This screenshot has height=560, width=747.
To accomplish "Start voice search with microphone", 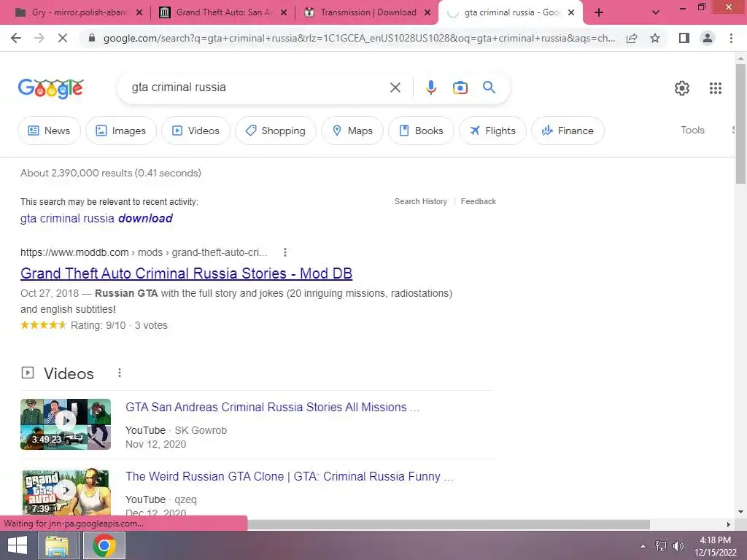I will [x=430, y=87].
